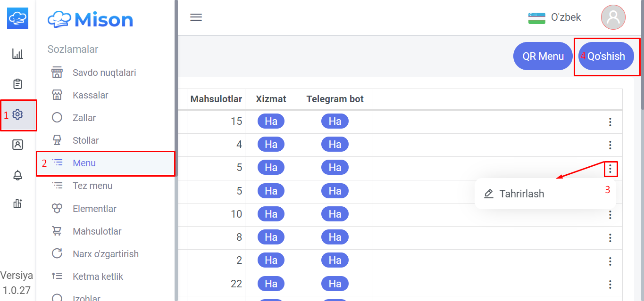
Task: Select Zallar in the sidebar
Action: (x=106, y=118)
